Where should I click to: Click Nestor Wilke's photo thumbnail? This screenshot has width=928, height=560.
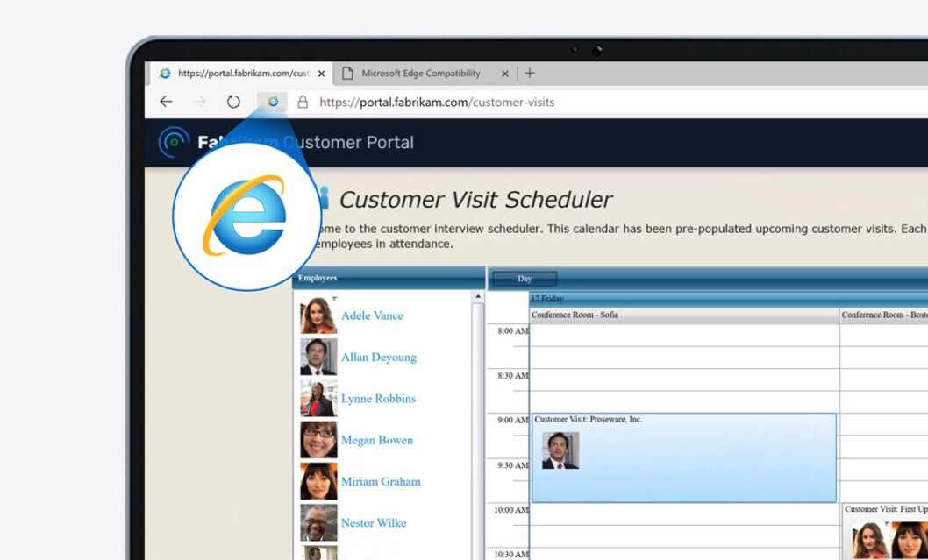318,522
